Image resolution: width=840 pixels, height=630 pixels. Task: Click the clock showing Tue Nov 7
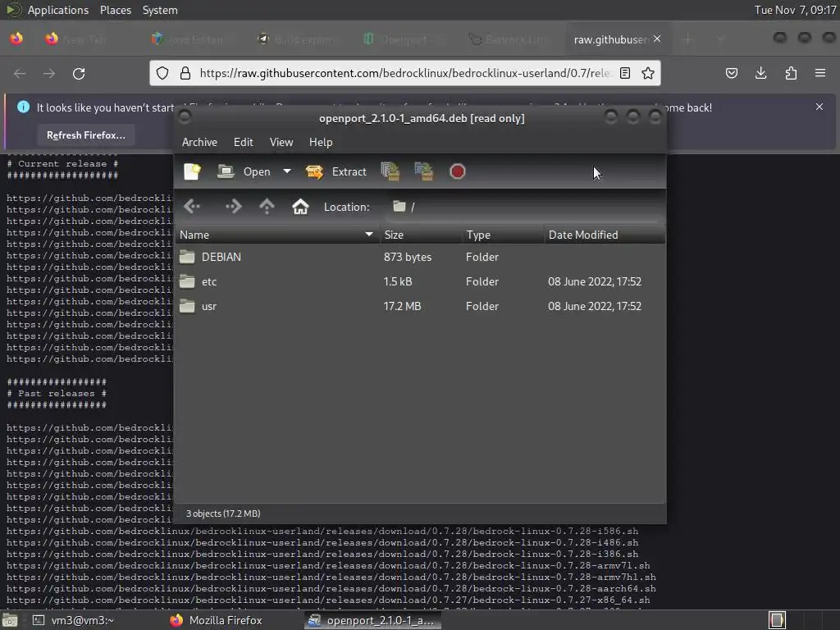click(x=795, y=10)
